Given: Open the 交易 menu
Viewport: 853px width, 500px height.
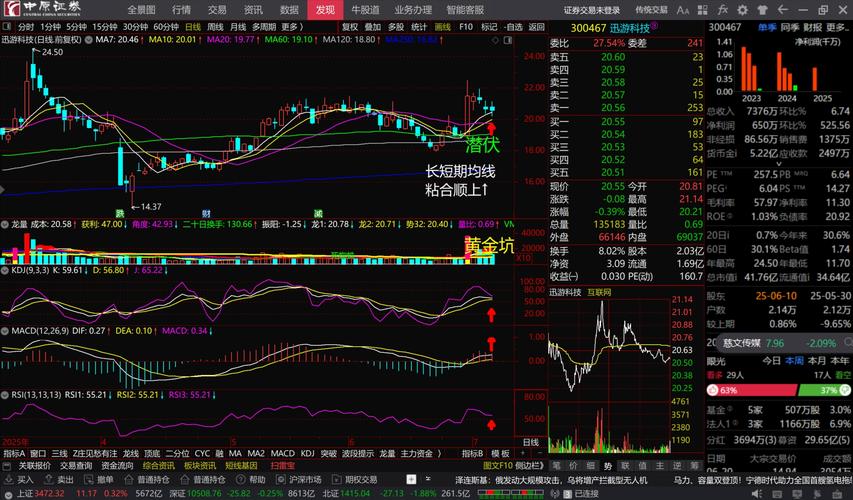Looking at the screenshot, I should tap(217, 10).
